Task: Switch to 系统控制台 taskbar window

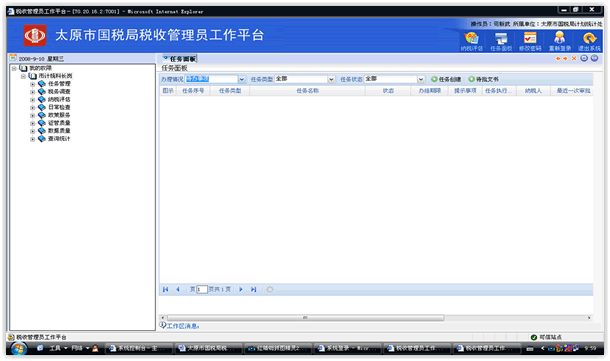Action: pos(139,348)
